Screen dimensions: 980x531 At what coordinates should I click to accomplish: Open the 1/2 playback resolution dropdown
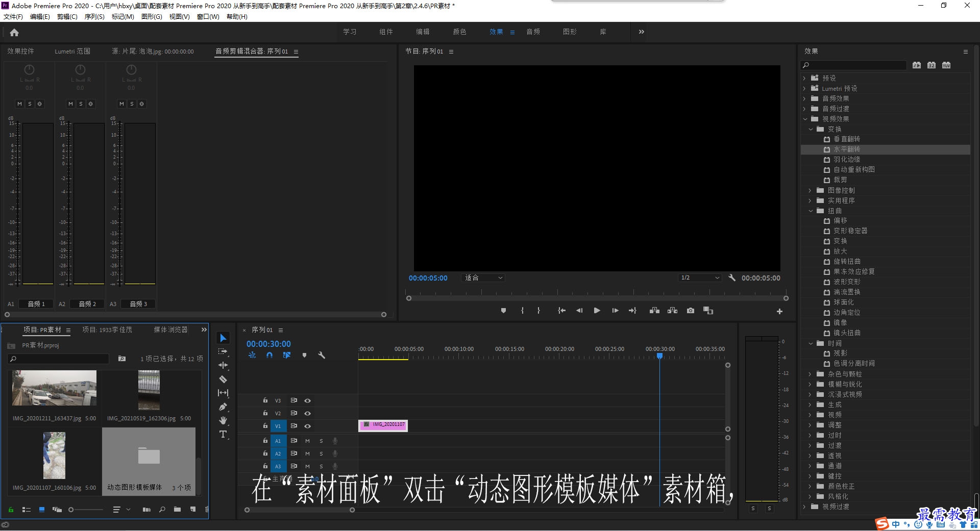click(700, 278)
